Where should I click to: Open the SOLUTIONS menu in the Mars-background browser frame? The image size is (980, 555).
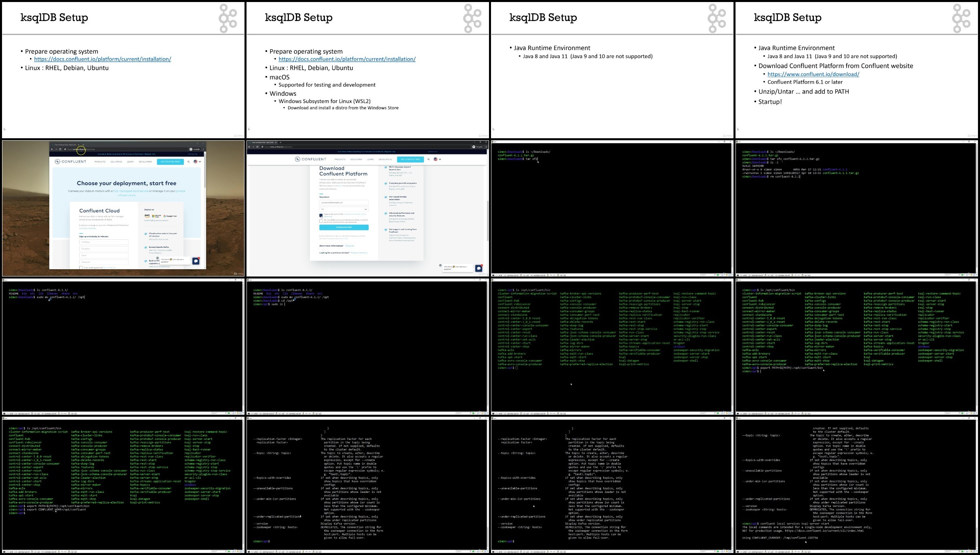(x=116, y=162)
